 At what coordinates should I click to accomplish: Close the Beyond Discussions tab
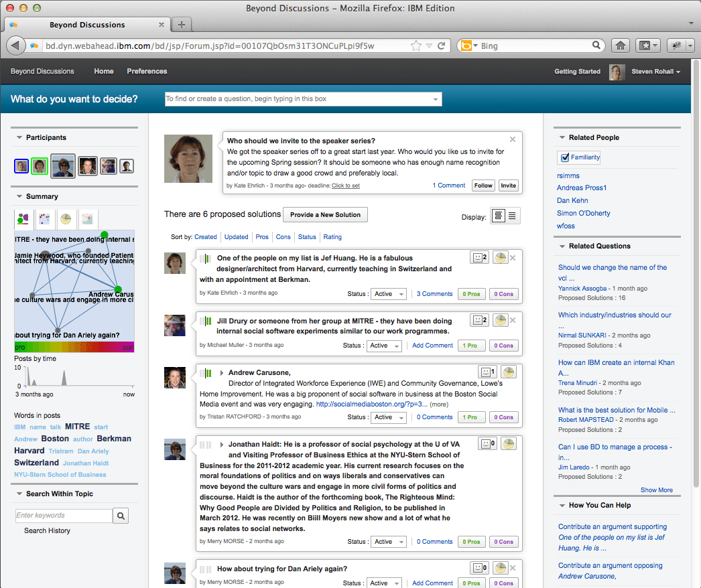[x=162, y=25]
